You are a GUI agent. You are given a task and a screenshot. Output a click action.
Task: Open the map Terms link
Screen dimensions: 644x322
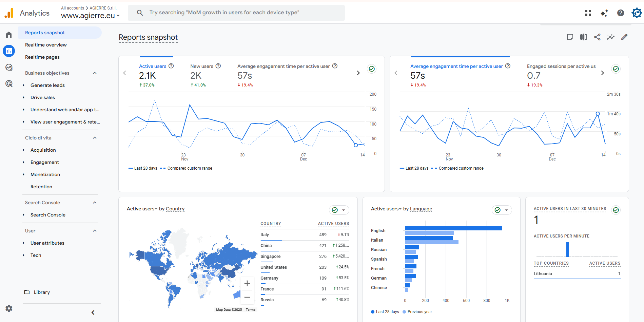tap(251, 309)
